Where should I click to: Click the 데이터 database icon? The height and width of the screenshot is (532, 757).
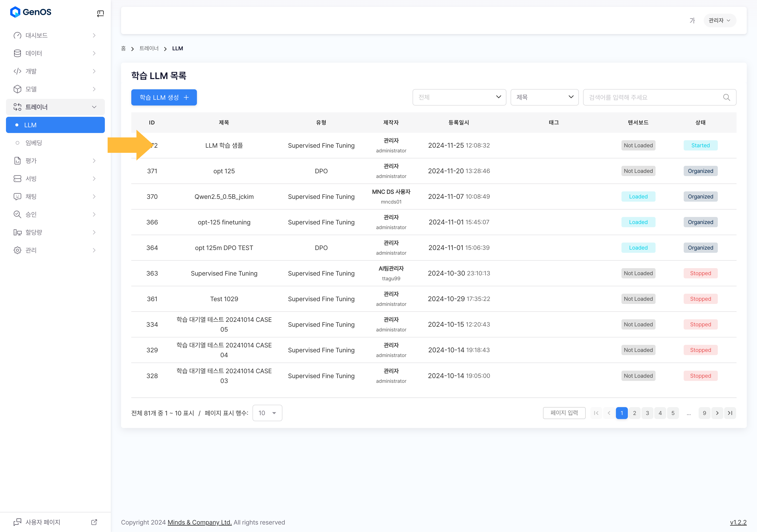pos(17,53)
